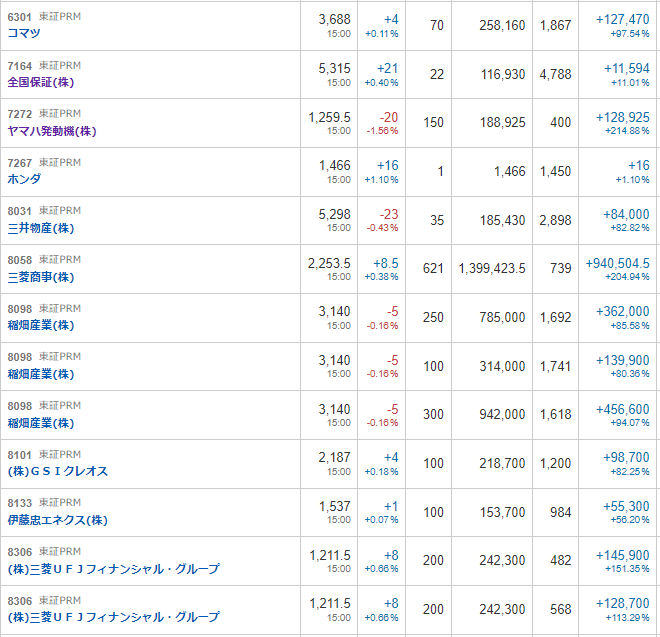Open the 全国保証(株) stock link

click(x=41, y=82)
